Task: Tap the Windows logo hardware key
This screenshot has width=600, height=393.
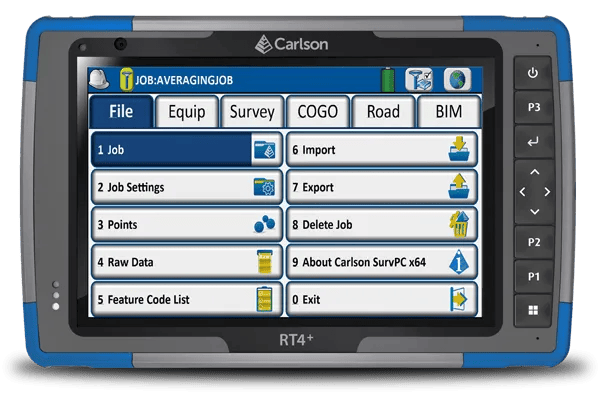Action: [533, 310]
